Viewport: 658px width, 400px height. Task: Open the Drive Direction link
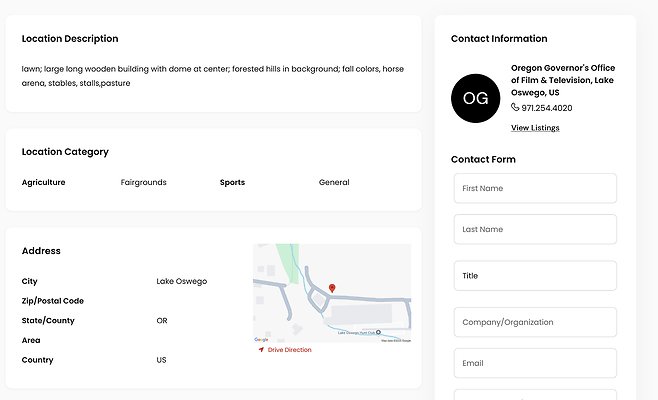point(289,350)
